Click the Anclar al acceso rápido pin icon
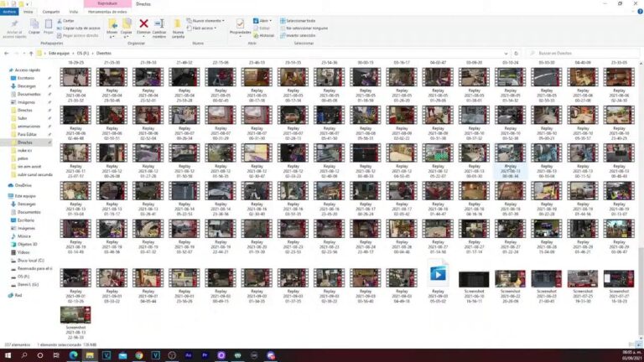Image resolution: width=644 pixels, height=362 pixels. click(14, 23)
